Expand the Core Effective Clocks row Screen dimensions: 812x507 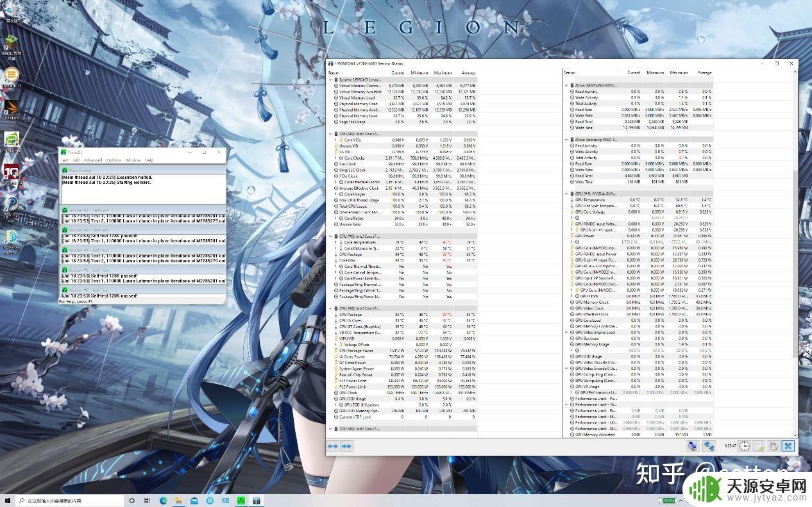335,182
